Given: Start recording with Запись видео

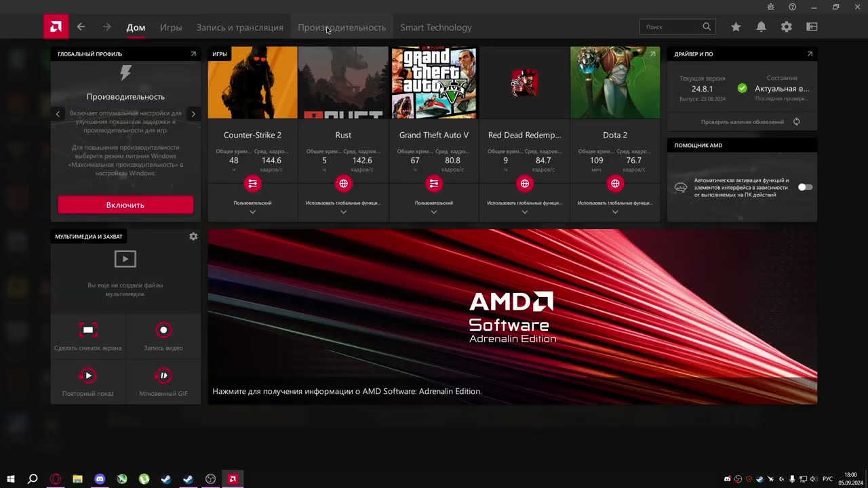Looking at the screenshot, I should [163, 336].
